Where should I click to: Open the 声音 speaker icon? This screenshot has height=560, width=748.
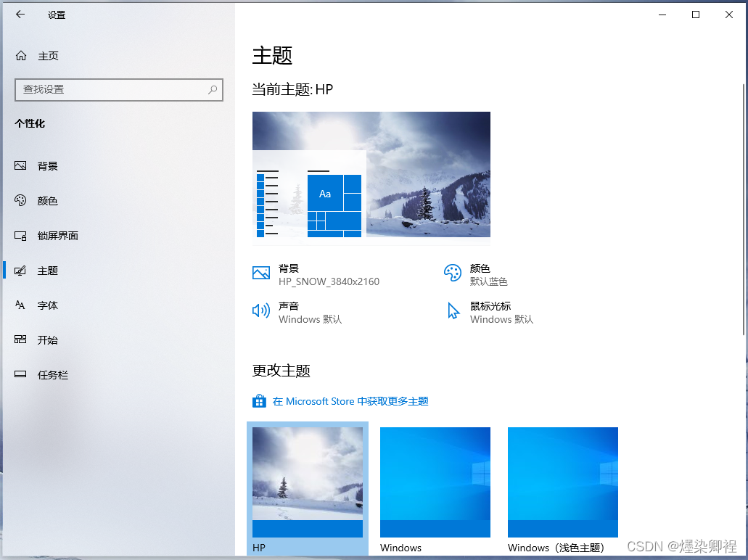[x=261, y=311]
